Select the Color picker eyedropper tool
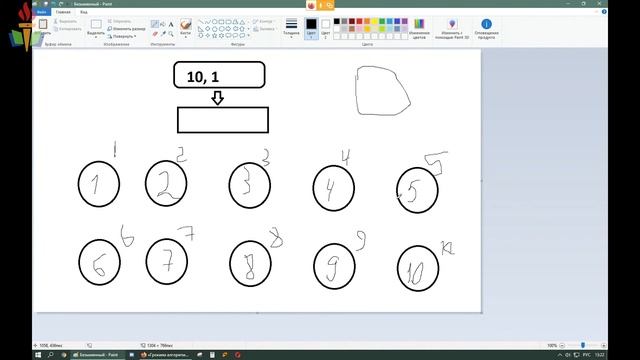Viewport: 640px width, 360px height. pyautogui.click(x=163, y=34)
